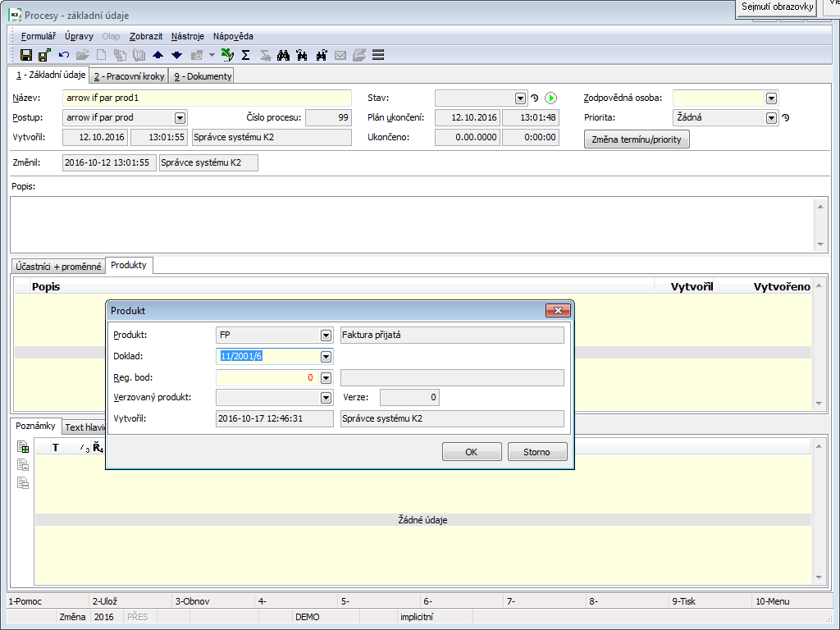Image resolution: width=840 pixels, height=630 pixels.
Task: Open the Nástroje menu
Action: pos(188,36)
